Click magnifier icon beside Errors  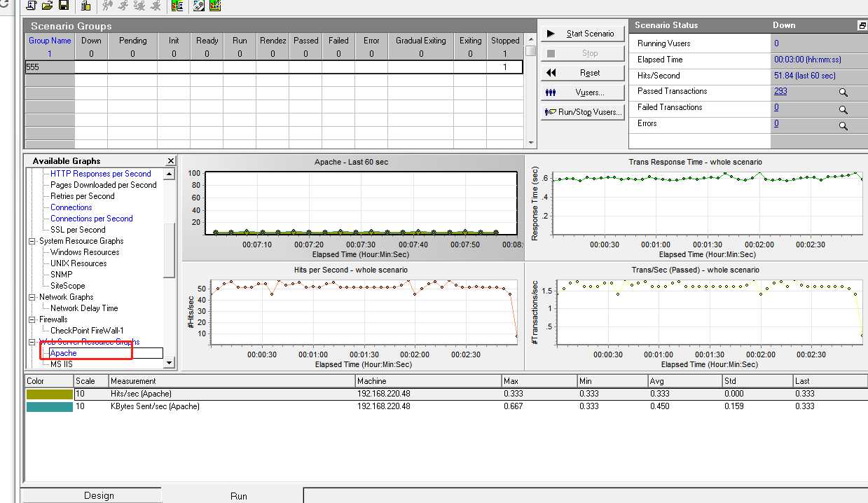[x=843, y=125]
